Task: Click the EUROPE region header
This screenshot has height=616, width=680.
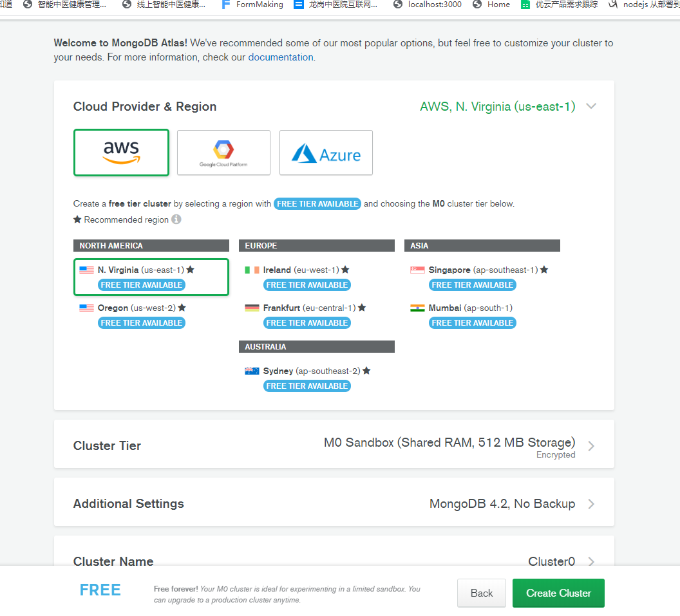Action: pos(317,246)
